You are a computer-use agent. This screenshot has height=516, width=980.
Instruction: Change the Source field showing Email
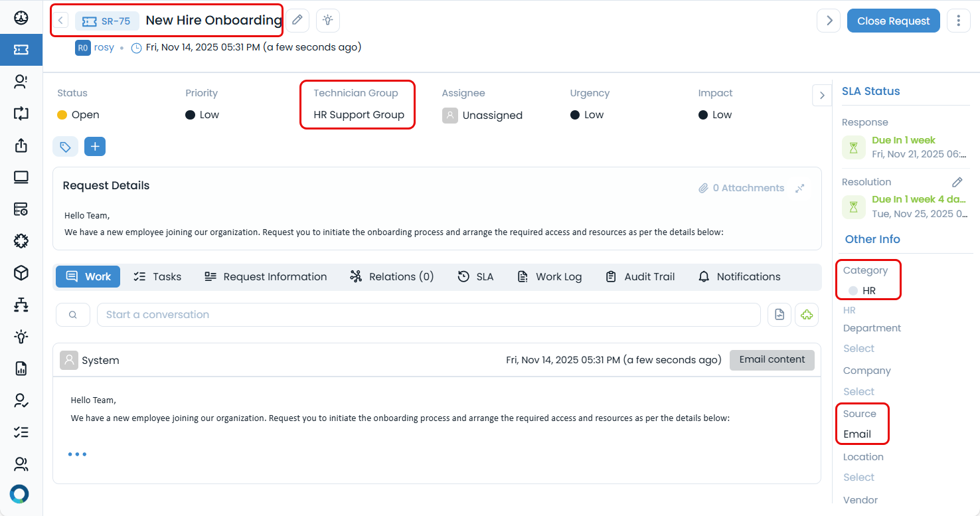pos(857,434)
